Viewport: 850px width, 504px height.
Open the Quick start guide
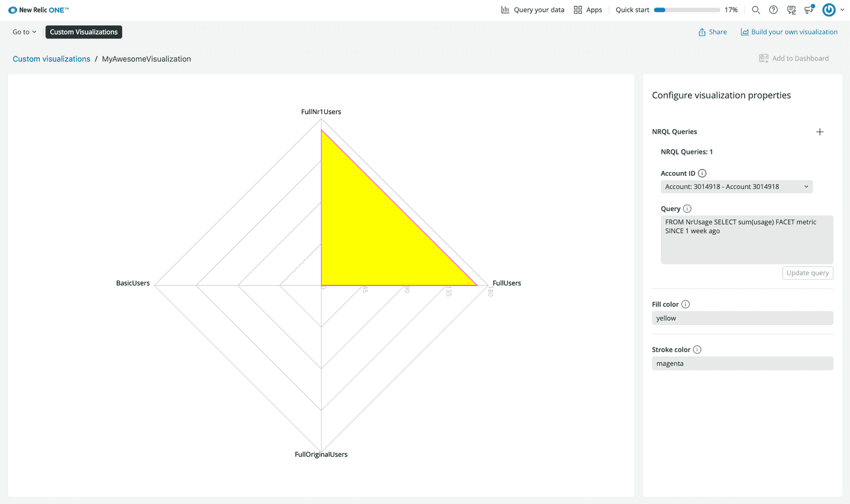click(632, 10)
